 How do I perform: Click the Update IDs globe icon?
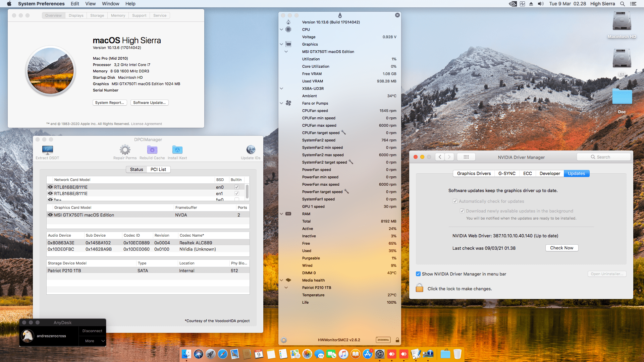pos(251,149)
